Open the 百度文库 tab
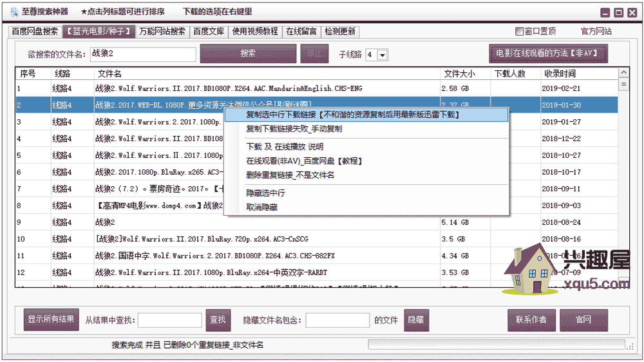 (209, 31)
